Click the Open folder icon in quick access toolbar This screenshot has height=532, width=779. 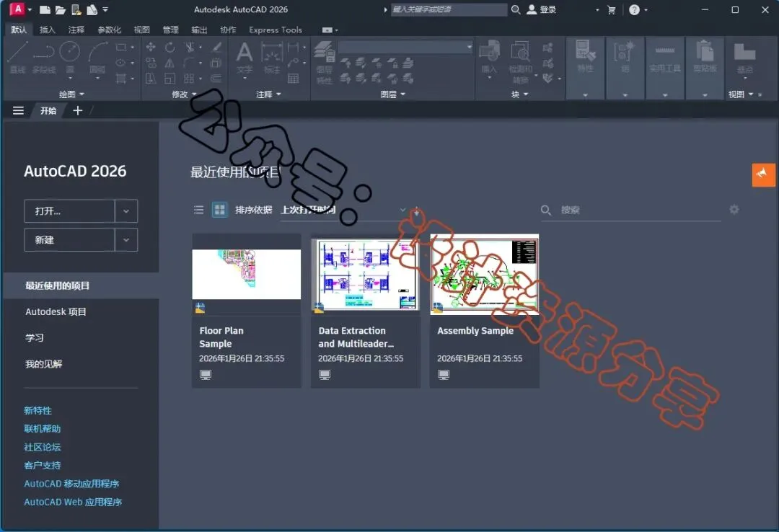tap(61, 9)
